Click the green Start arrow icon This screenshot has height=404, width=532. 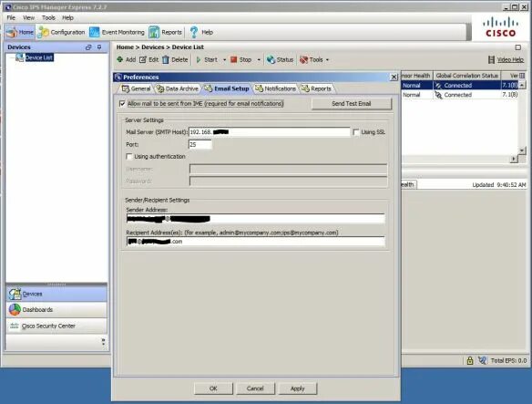pyautogui.click(x=199, y=60)
